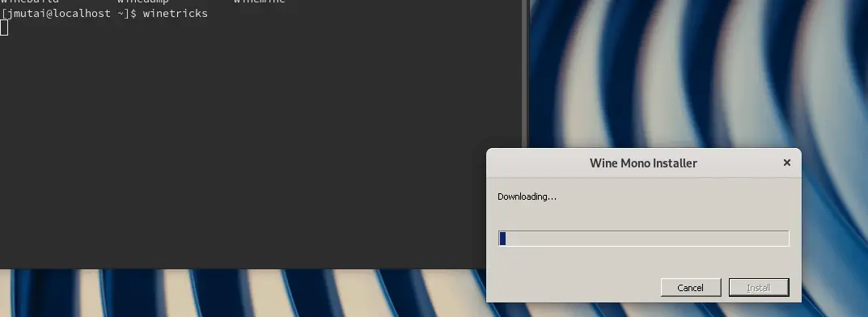Close the Wine Mono Installer dialog
868x317 pixels.
coord(786,163)
